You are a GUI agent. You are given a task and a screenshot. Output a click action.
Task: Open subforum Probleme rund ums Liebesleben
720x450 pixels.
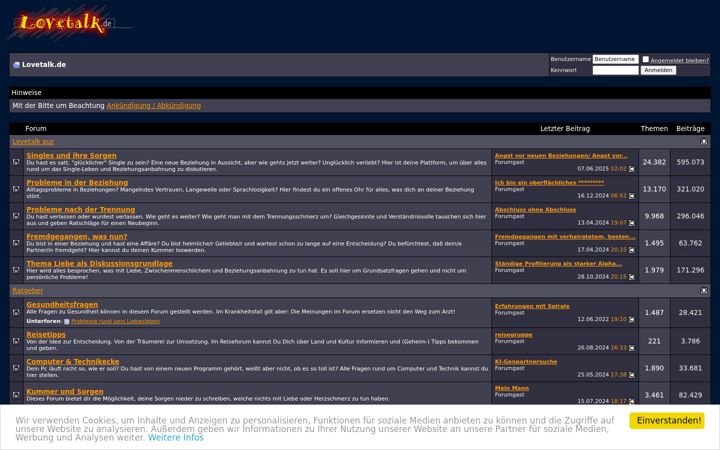coord(115,321)
